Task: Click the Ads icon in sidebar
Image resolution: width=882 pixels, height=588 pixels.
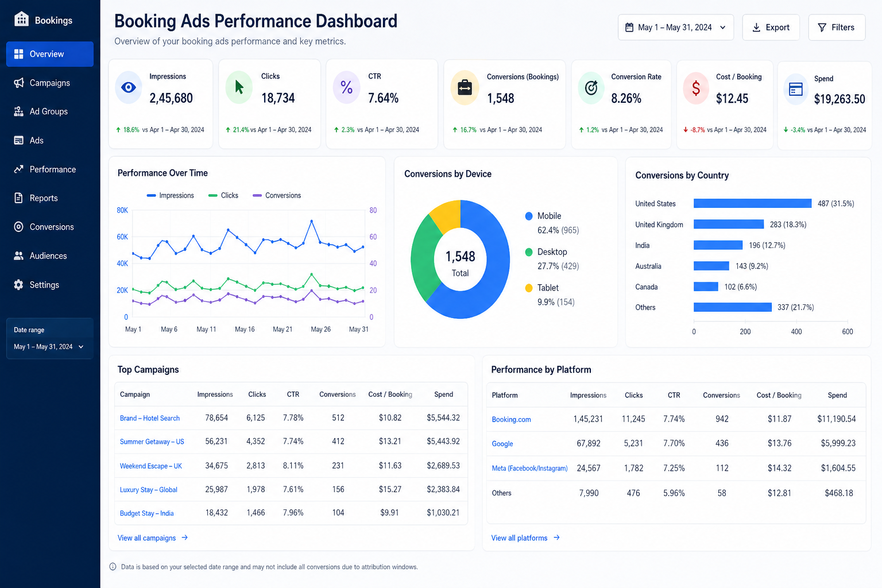Action: coord(19,140)
